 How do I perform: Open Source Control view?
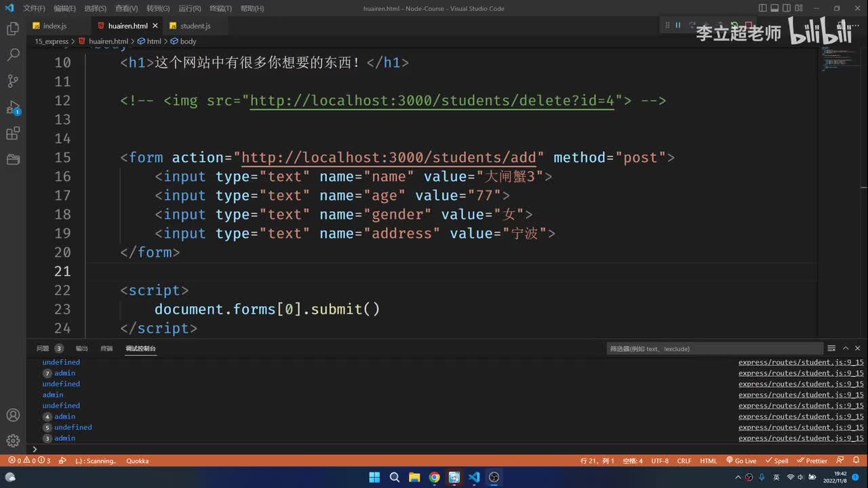coord(13,81)
